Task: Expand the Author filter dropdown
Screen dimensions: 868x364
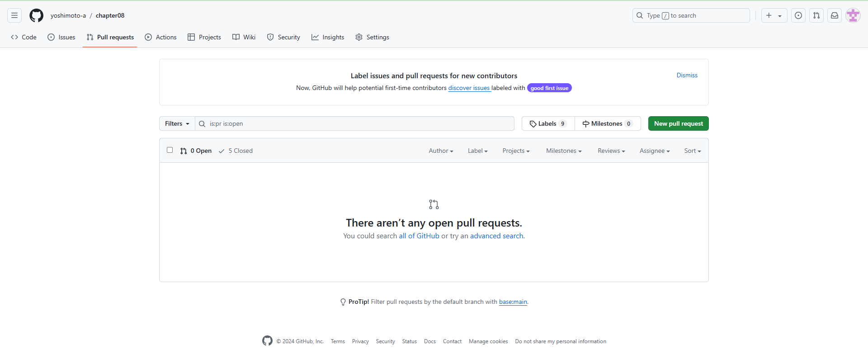Action: 441,151
